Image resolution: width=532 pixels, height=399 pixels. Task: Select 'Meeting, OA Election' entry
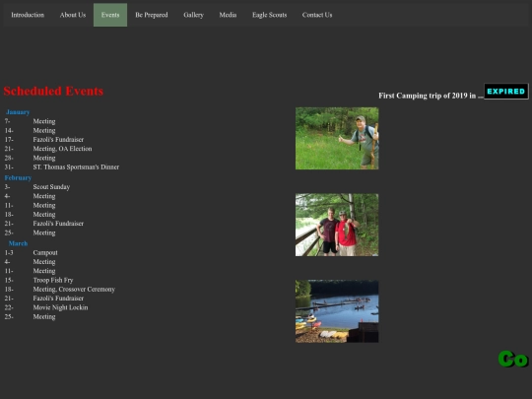(62, 149)
